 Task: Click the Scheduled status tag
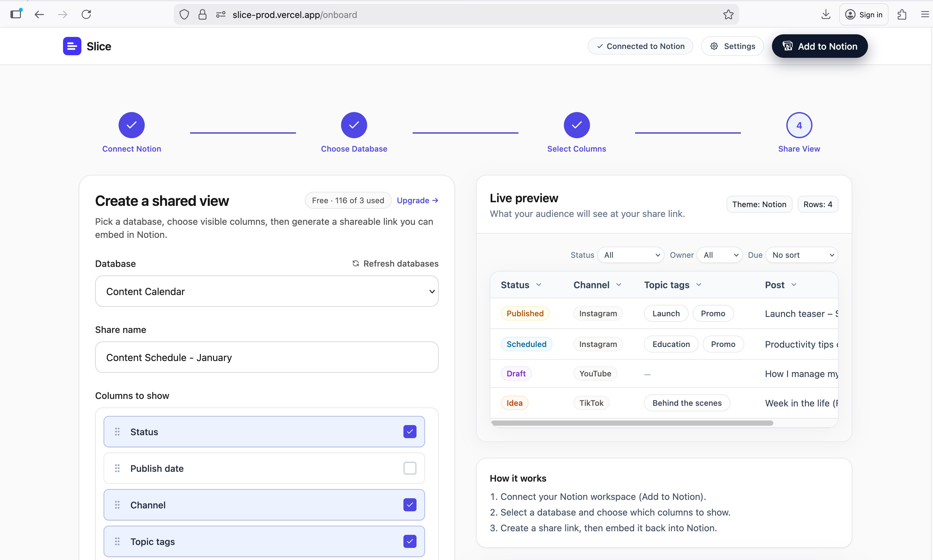point(526,344)
